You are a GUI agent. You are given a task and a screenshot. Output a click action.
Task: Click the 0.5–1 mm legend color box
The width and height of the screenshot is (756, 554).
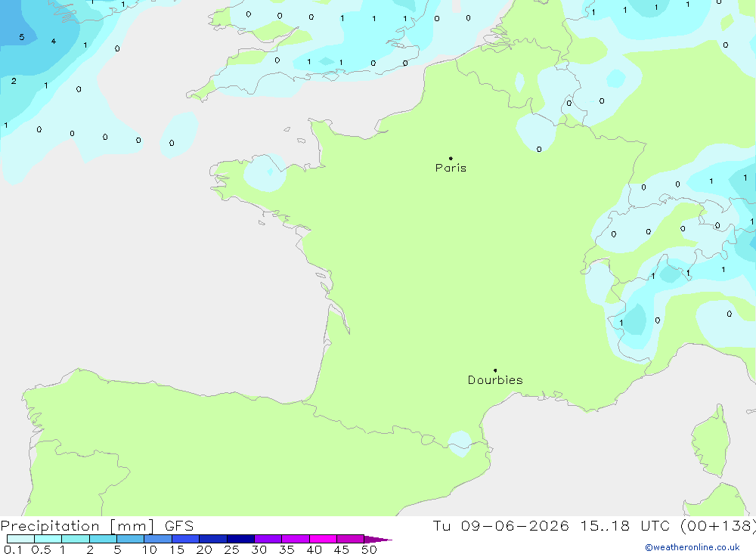(48, 539)
